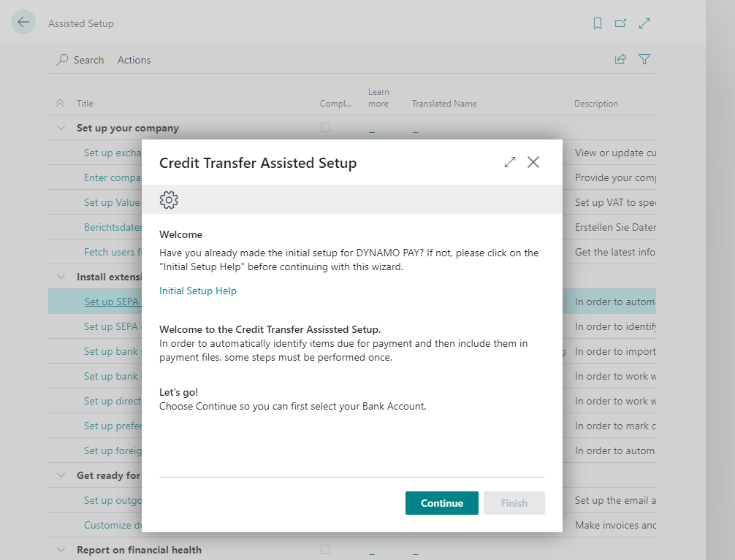This screenshot has height=560, width=735.
Task: Collapse the Set up your company group
Action: pyautogui.click(x=61, y=127)
